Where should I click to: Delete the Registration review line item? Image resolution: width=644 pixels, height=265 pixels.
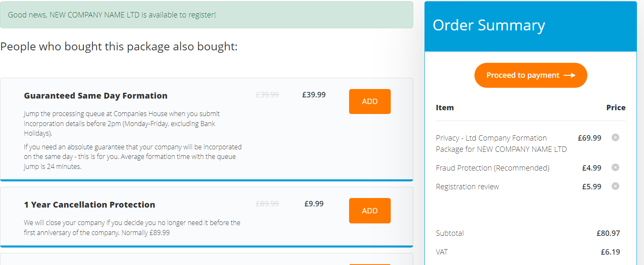(x=615, y=186)
